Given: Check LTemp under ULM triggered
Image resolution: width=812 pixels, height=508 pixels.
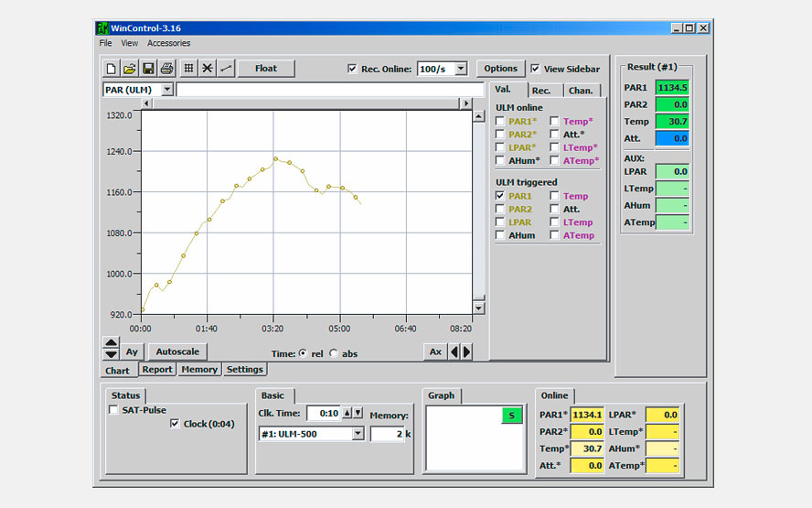Looking at the screenshot, I should pos(554,222).
